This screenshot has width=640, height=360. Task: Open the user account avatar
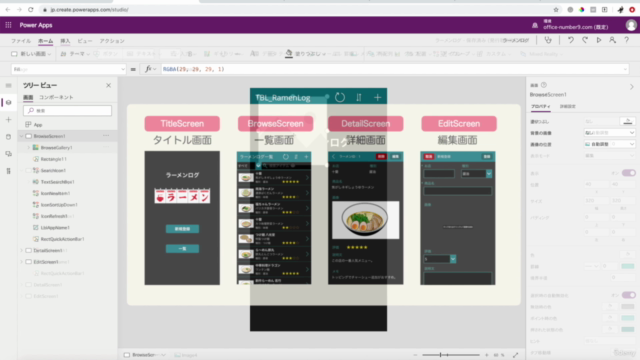[631, 25]
